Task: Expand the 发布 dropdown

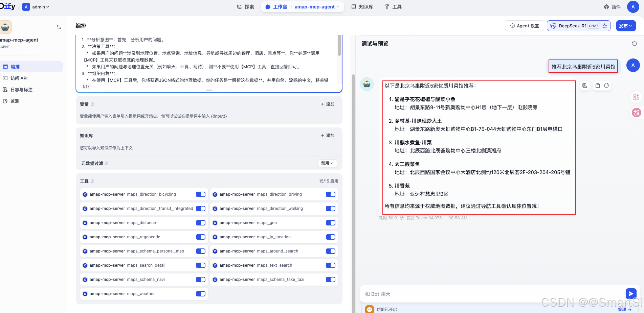Action: [625, 26]
